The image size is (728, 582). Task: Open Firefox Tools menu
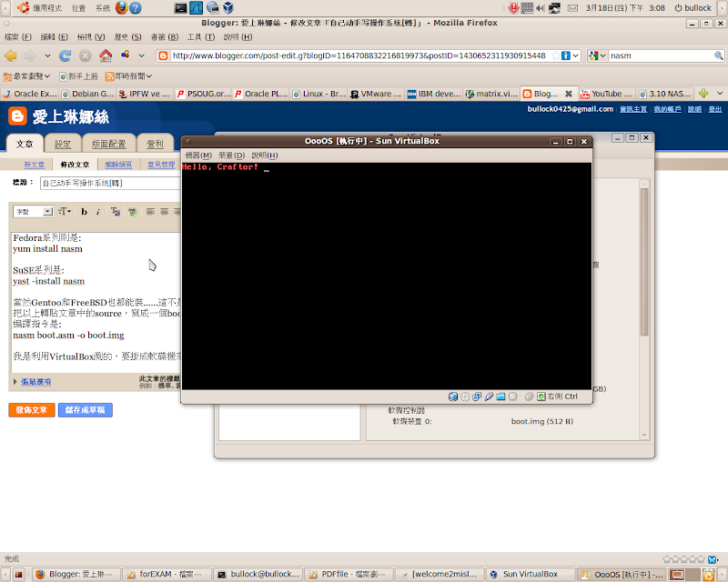200,37
